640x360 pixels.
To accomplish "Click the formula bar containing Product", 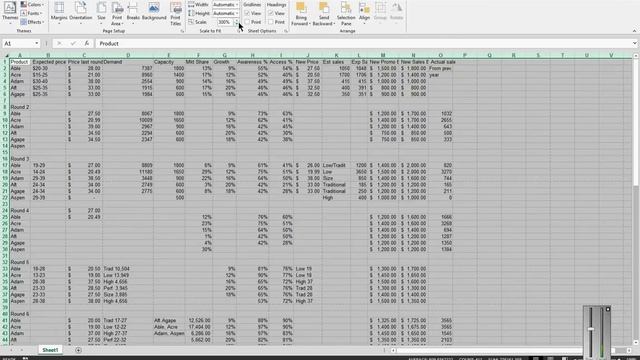I will click(363, 43).
